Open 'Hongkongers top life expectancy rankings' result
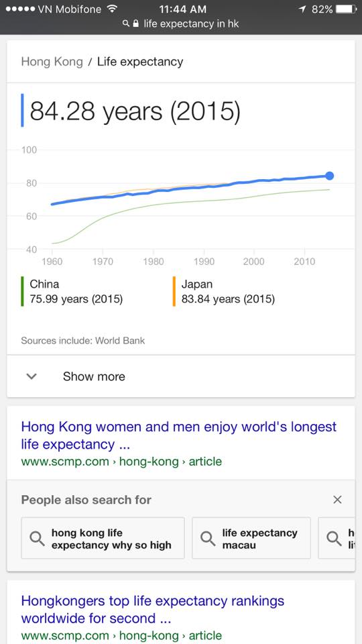Image resolution: width=362 pixels, height=644 pixels. pyautogui.click(x=153, y=610)
